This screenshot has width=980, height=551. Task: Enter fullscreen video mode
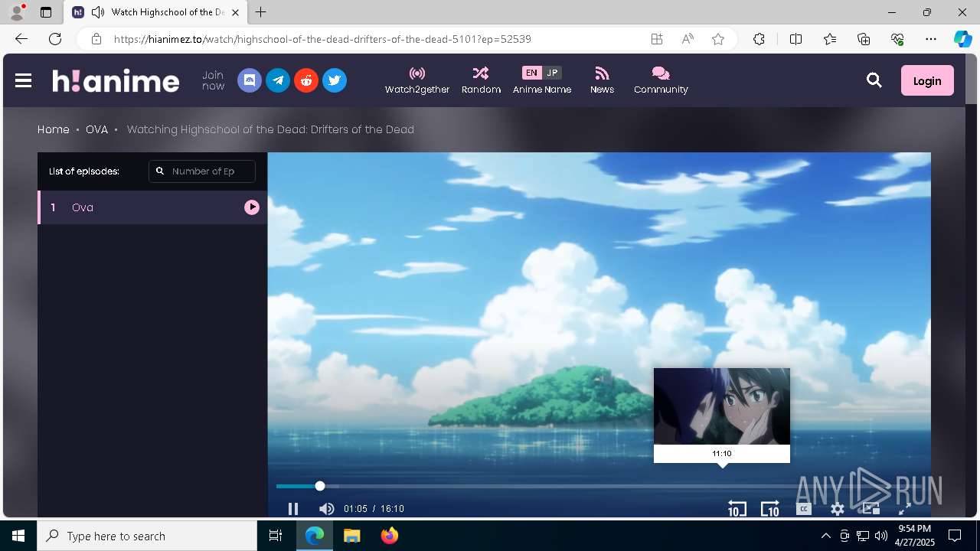coord(904,509)
